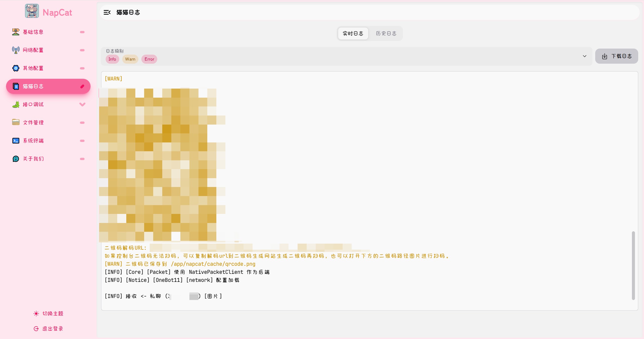The width and height of the screenshot is (644, 339).
Task: Toggle the Warn log level chip
Action: coord(130,59)
